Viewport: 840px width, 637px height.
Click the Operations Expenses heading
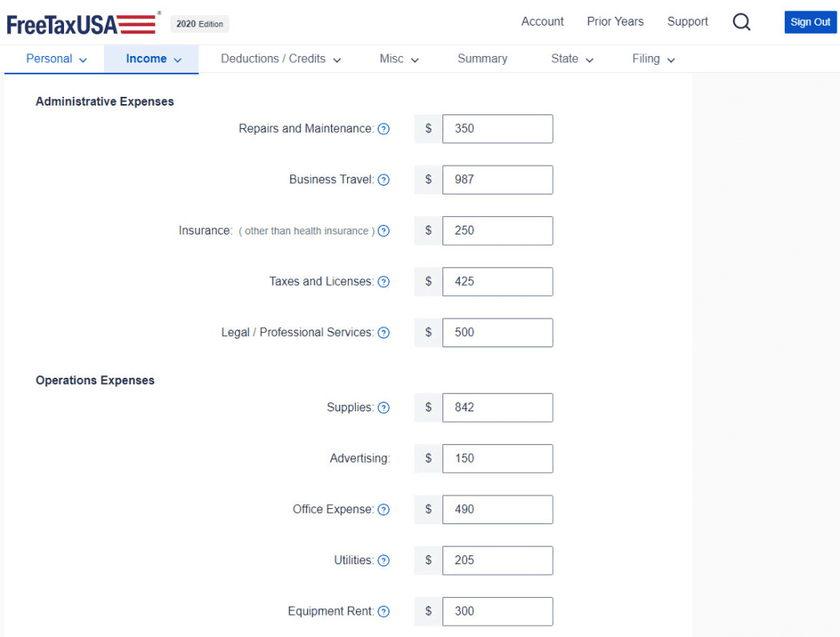click(95, 380)
